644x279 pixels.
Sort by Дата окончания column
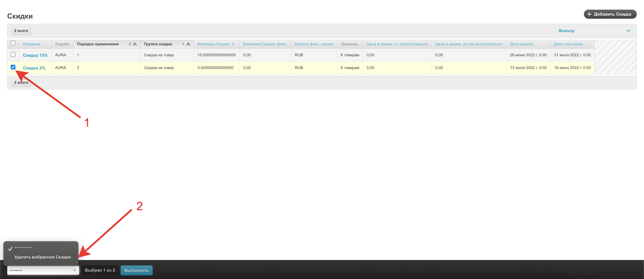tap(568, 44)
